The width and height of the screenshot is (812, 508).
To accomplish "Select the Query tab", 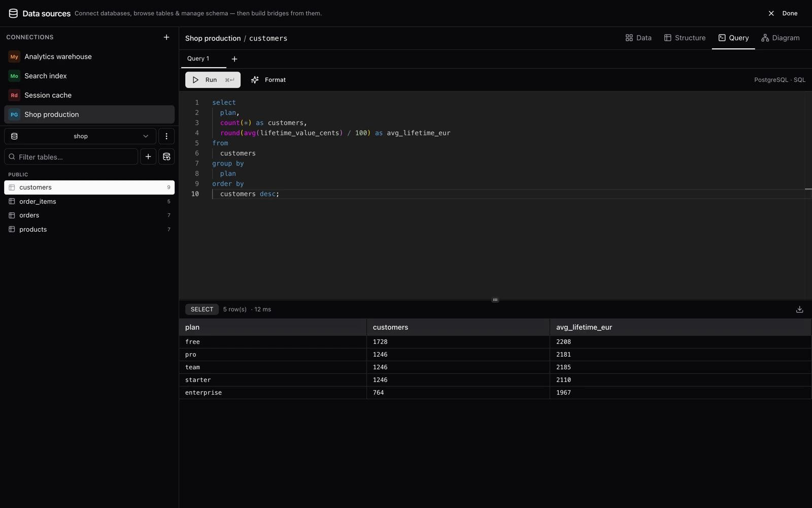I will coord(733,38).
